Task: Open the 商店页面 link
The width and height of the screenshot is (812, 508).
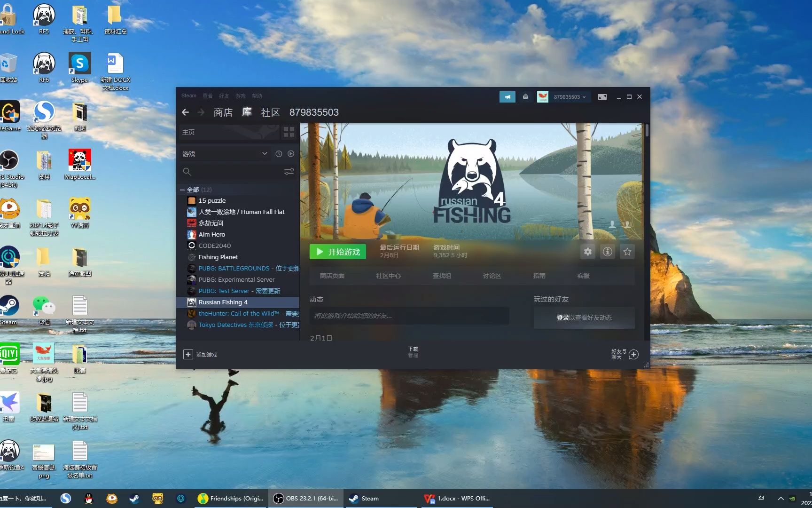Action: tap(332, 276)
